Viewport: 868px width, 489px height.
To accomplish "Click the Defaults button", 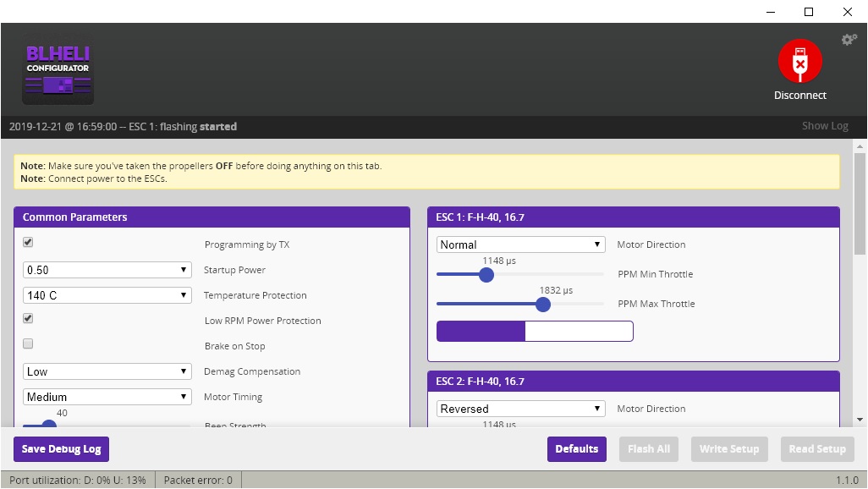I will (577, 449).
